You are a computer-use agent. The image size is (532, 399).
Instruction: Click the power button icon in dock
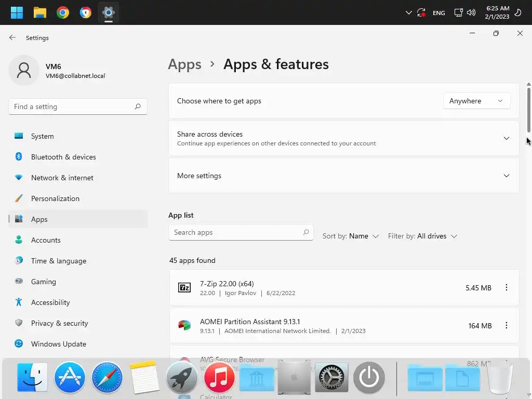(x=369, y=377)
